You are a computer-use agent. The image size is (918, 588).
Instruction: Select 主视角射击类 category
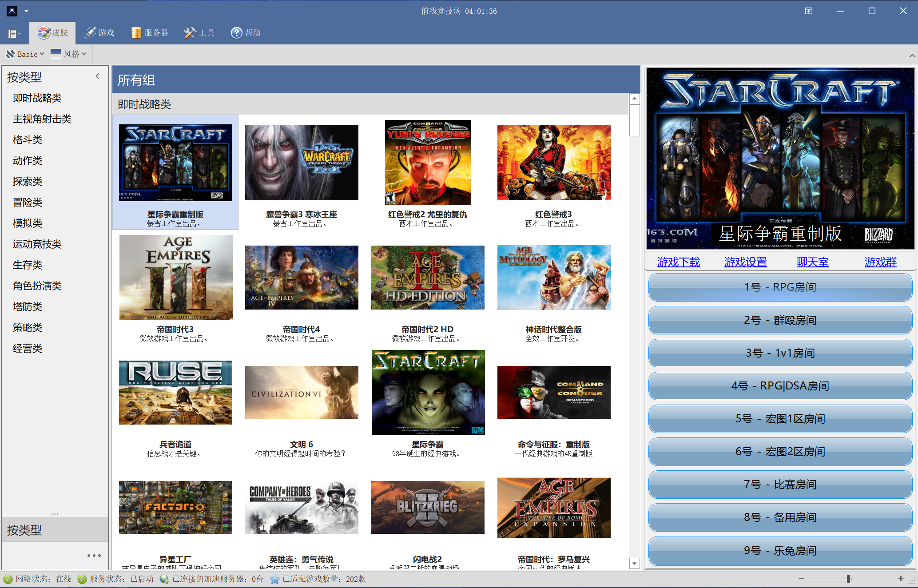(x=42, y=119)
